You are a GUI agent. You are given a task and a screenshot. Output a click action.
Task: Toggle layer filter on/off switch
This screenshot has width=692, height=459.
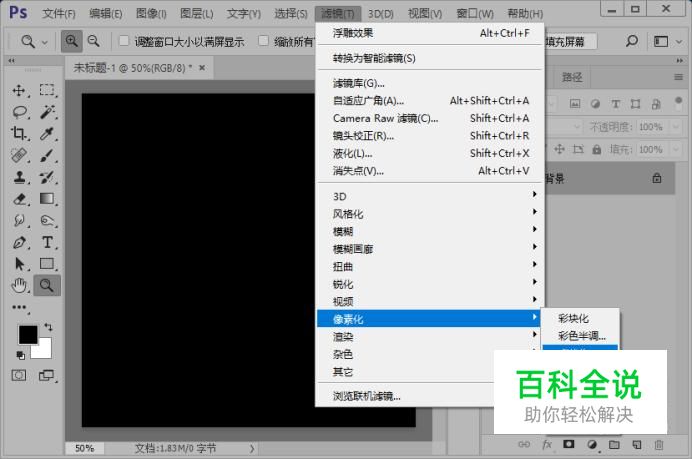click(678, 103)
